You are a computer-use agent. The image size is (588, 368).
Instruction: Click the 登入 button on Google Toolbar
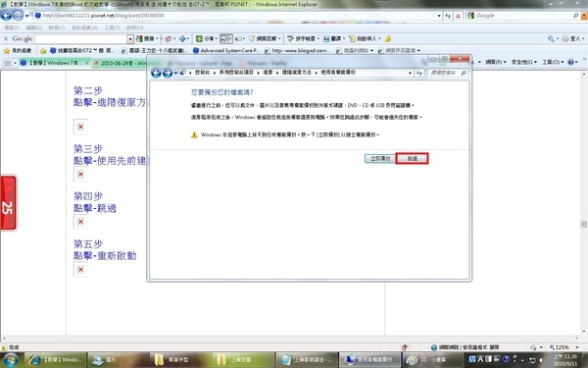coord(572,38)
